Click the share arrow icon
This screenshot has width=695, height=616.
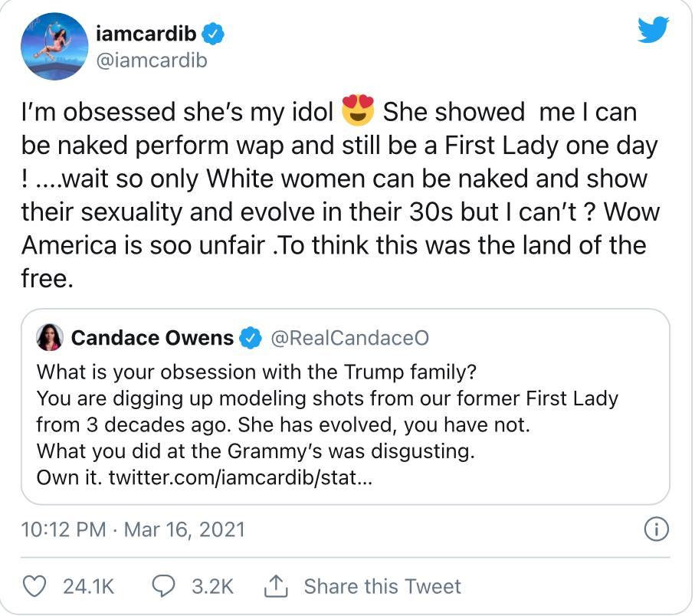point(274,586)
